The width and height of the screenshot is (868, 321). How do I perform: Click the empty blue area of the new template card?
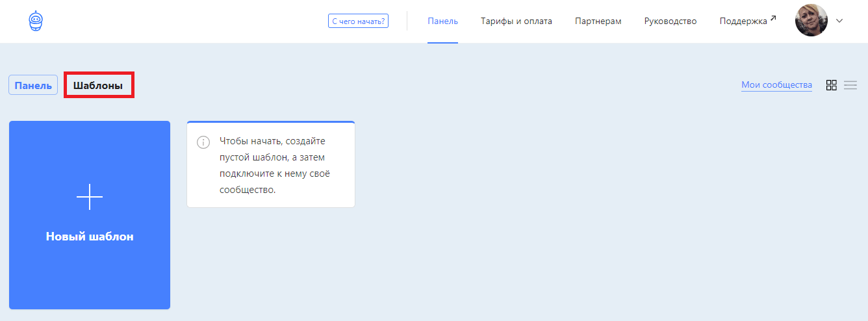90,279
